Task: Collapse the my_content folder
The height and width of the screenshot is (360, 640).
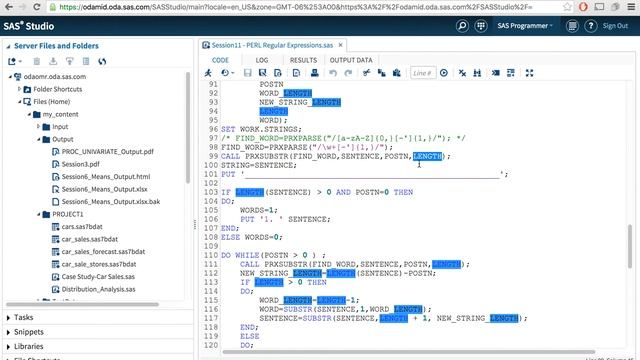Action: (29, 114)
